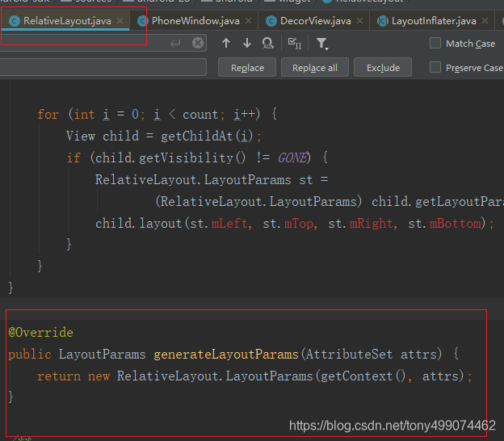Open the DecorView.java tab
The width and height of the screenshot is (504, 441).
point(315,21)
